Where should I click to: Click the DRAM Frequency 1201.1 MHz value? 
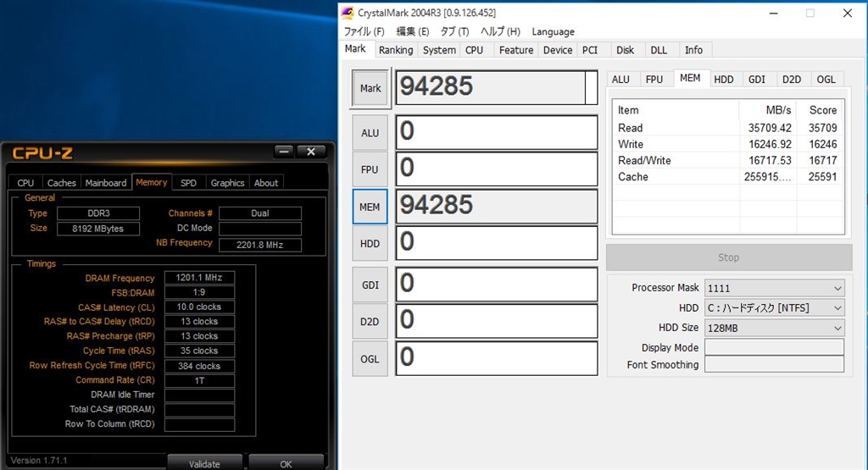(199, 278)
